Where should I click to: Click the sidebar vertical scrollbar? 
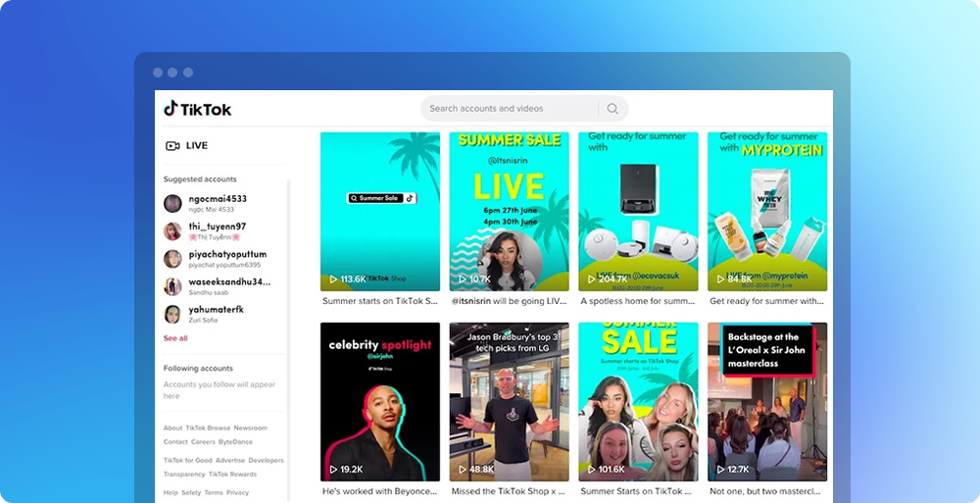[288, 338]
